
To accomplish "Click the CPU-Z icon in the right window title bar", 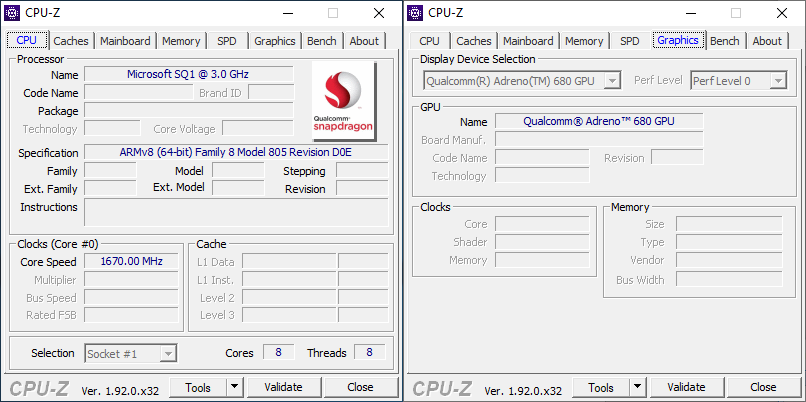I will [x=415, y=13].
